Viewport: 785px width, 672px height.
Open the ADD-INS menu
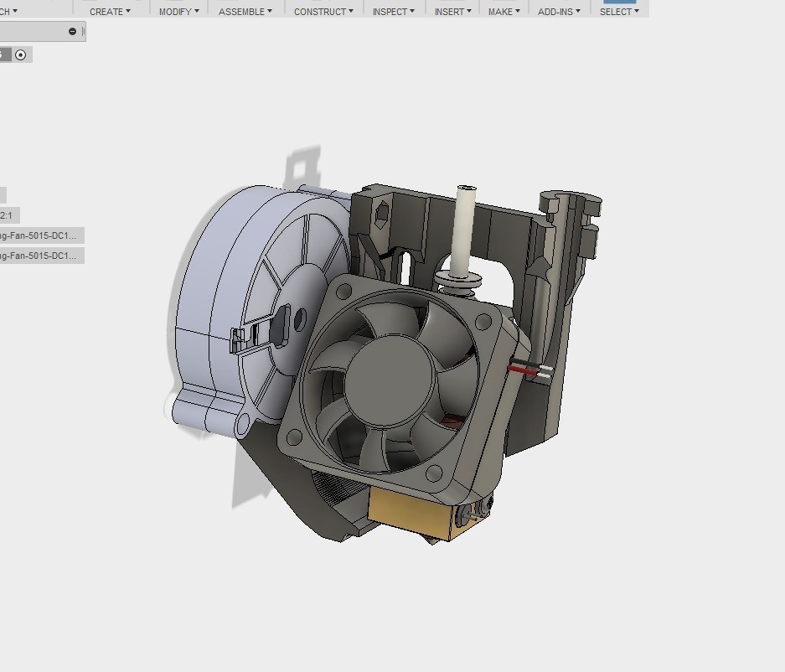click(556, 11)
